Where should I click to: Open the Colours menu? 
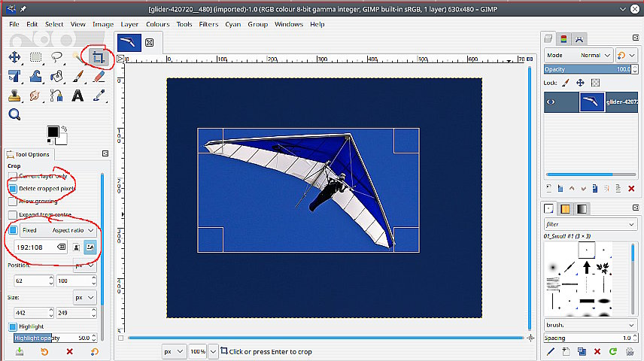coord(158,24)
